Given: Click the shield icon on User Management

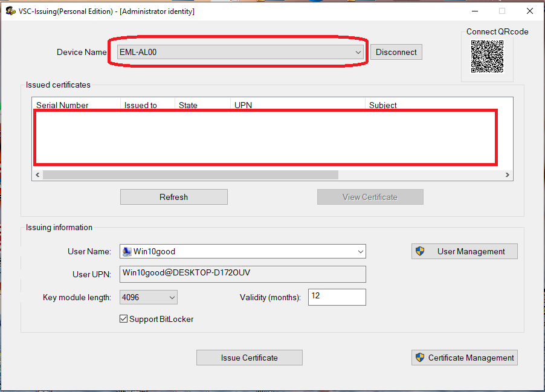Looking at the screenshot, I should click(421, 251).
